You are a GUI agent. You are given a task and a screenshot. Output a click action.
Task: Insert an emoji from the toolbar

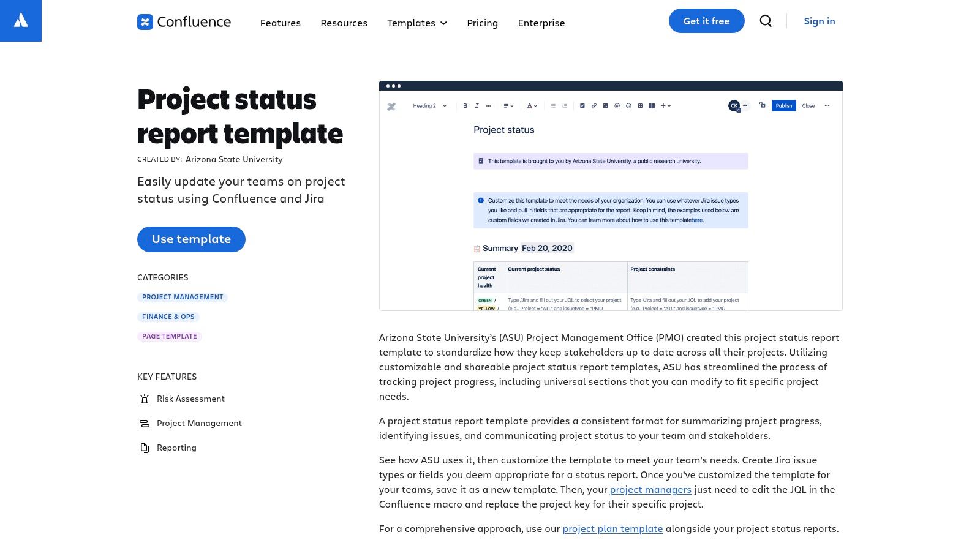tap(629, 105)
